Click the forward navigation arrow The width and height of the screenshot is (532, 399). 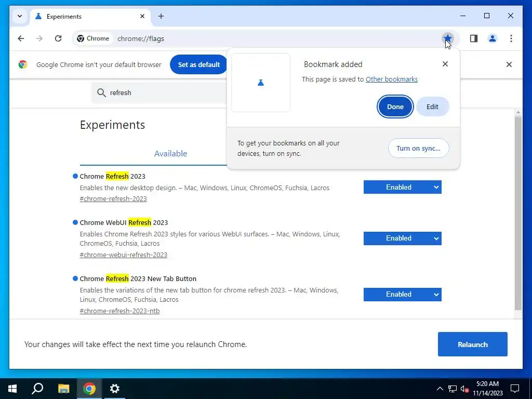click(39, 38)
